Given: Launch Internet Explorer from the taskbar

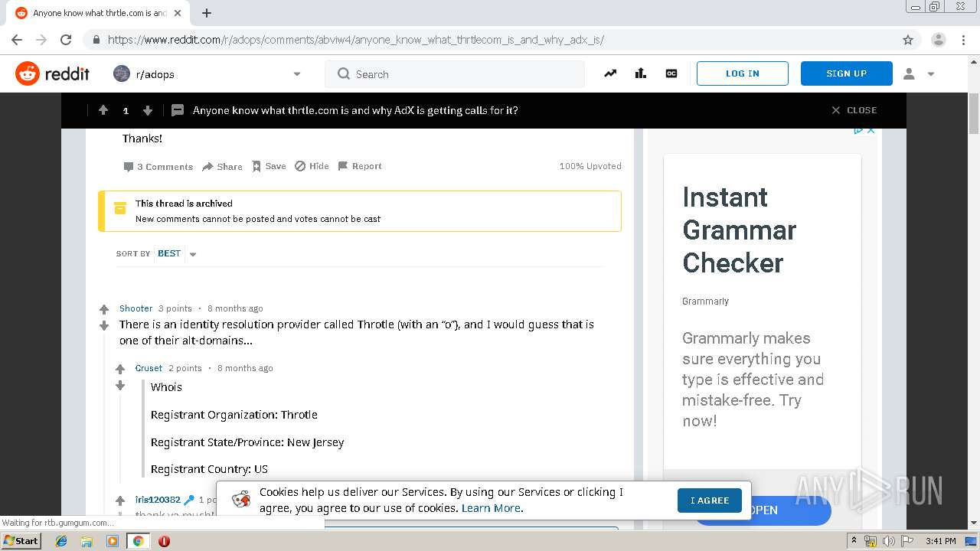Looking at the screenshot, I should coord(61,541).
